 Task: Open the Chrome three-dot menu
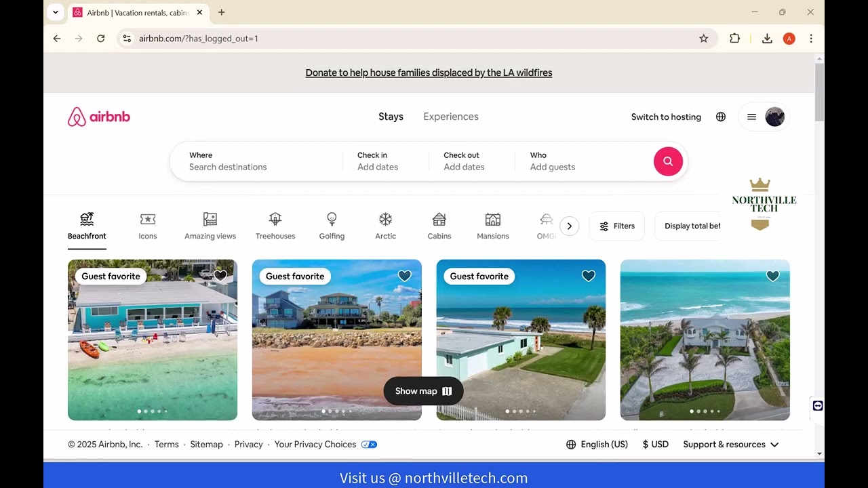[x=811, y=39]
